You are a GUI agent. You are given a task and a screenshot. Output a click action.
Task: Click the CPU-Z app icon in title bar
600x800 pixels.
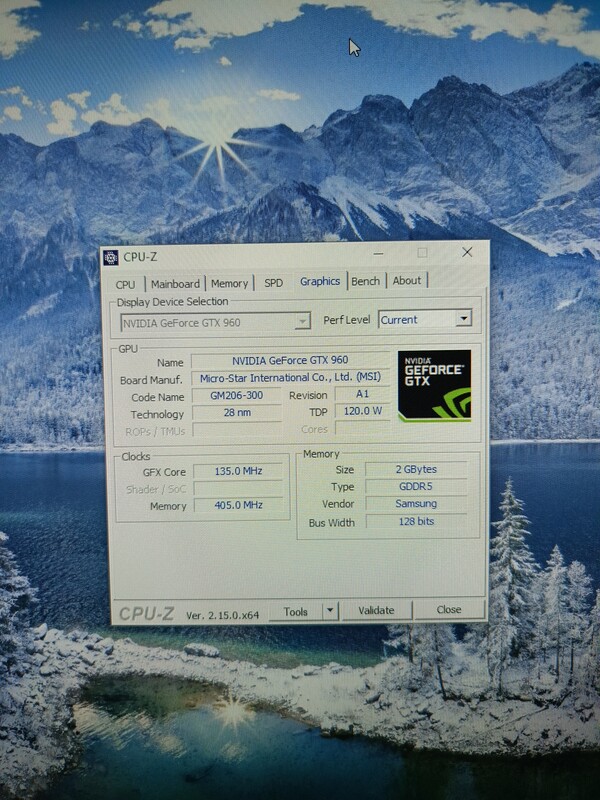click(110, 258)
